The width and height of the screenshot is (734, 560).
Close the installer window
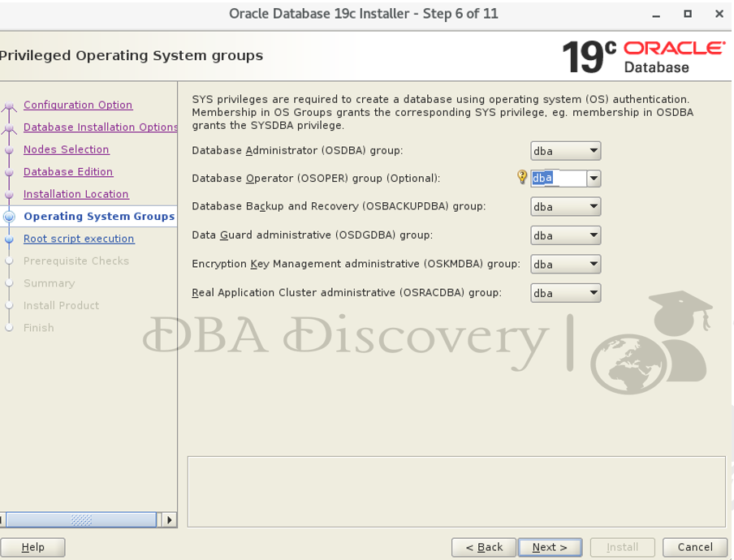pos(719,14)
